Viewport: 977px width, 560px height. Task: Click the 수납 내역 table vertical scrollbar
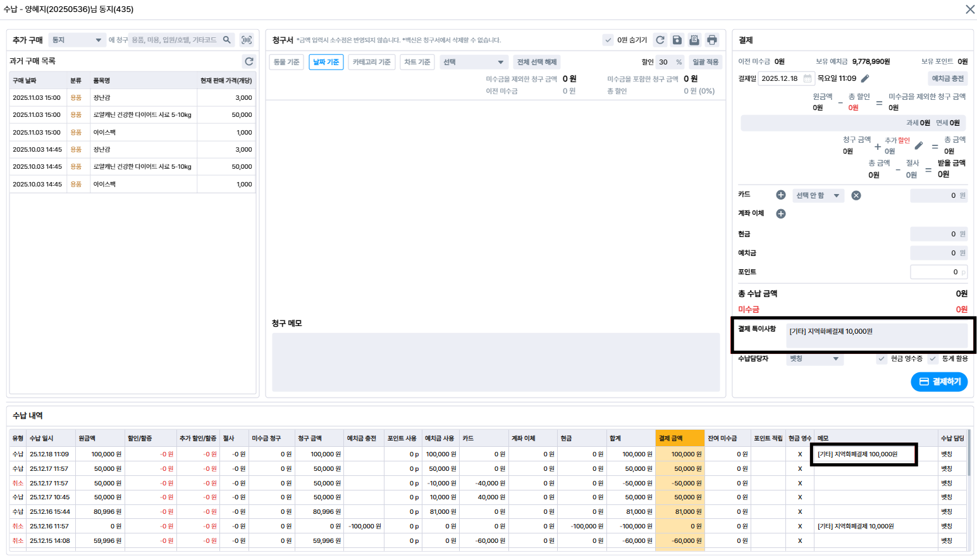[969, 453]
